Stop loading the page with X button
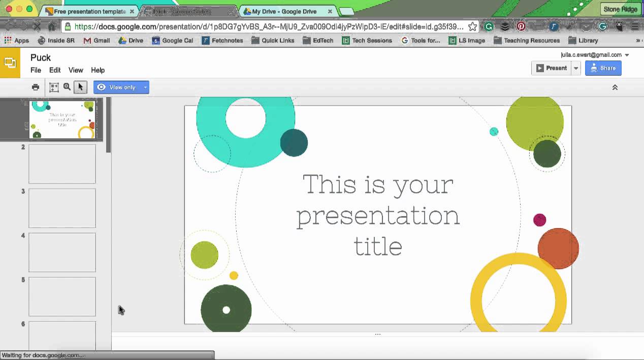The width and height of the screenshot is (644, 360). (36, 26)
